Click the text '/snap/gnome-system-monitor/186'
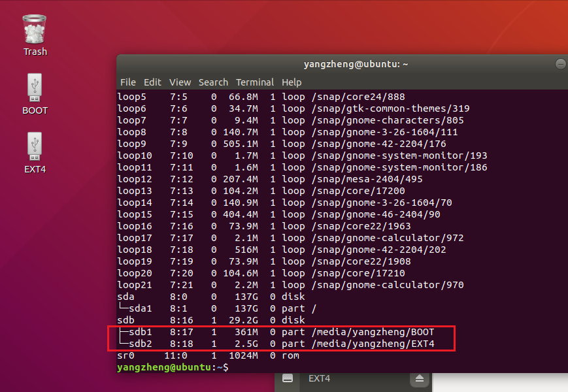568x392 pixels. (399, 167)
